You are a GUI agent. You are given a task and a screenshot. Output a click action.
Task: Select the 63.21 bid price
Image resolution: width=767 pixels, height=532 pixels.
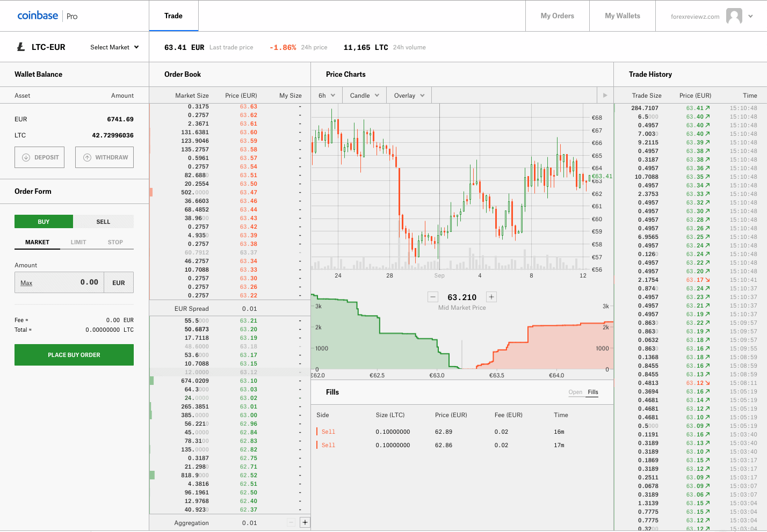[x=249, y=320]
